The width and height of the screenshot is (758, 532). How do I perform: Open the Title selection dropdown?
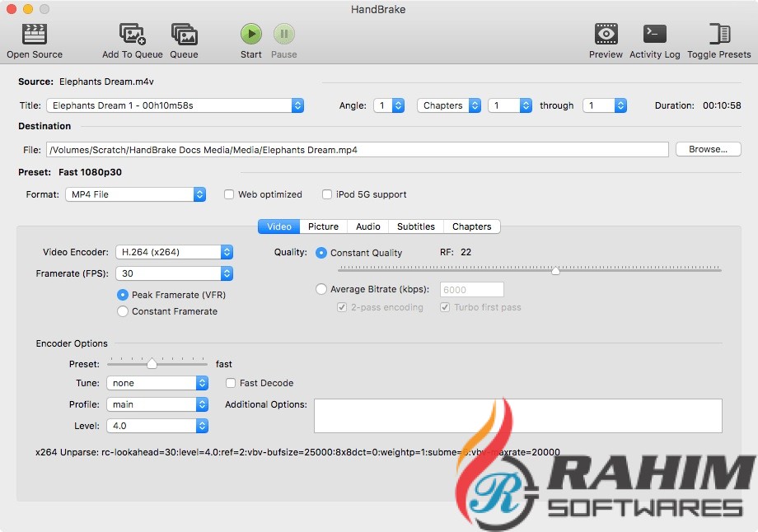pos(175,105)
